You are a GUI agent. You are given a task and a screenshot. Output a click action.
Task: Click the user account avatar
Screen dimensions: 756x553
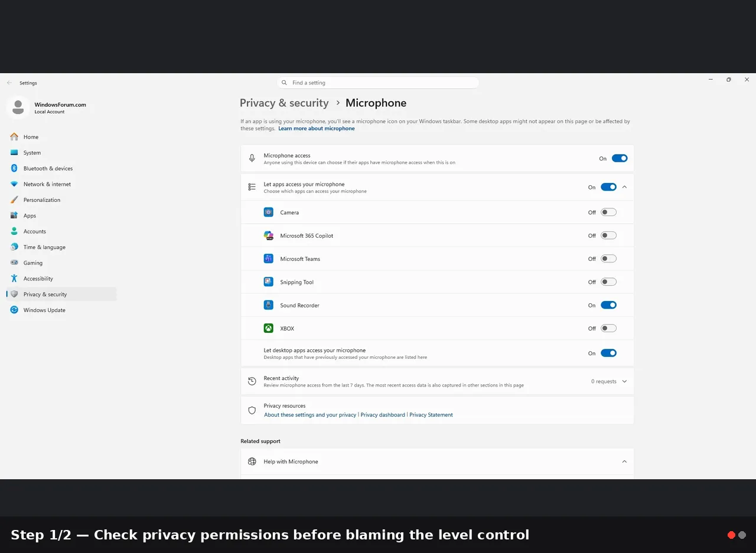point(18,107)
